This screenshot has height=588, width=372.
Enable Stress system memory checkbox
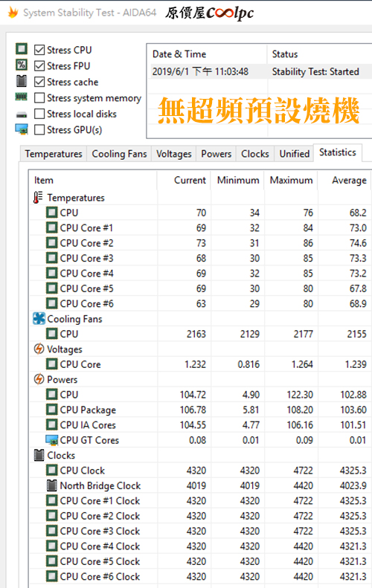pyautogui.click(x=39, y=98)
